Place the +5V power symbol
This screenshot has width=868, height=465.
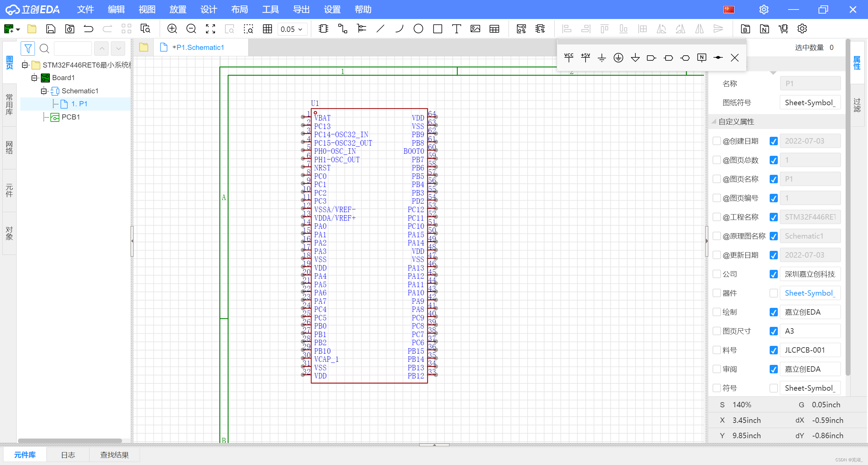tap(585, 58)
